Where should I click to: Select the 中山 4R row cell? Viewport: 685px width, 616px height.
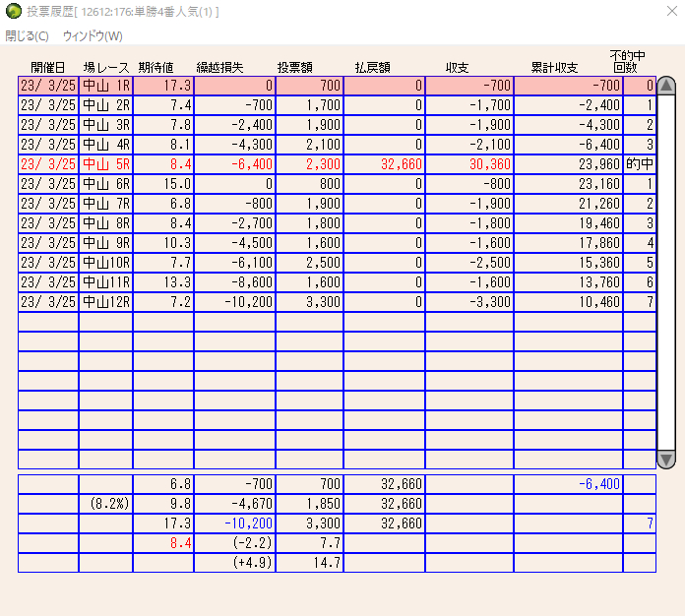pos(105,145)
